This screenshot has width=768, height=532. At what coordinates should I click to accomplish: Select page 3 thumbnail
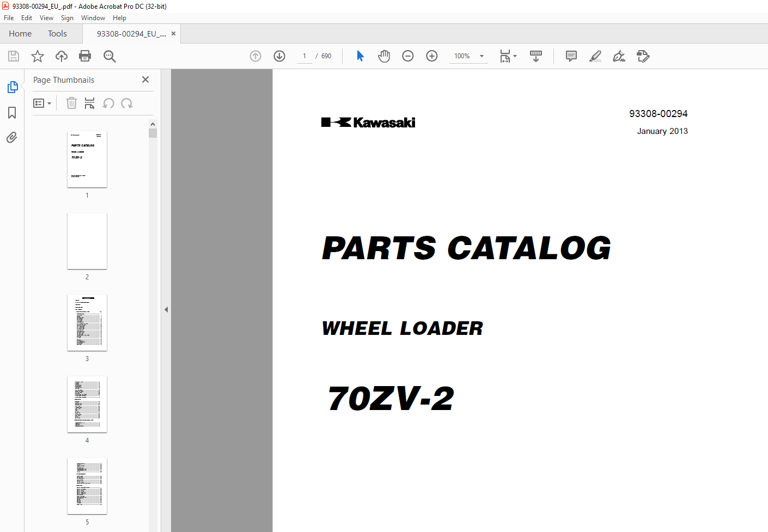[x=87, y=323]
